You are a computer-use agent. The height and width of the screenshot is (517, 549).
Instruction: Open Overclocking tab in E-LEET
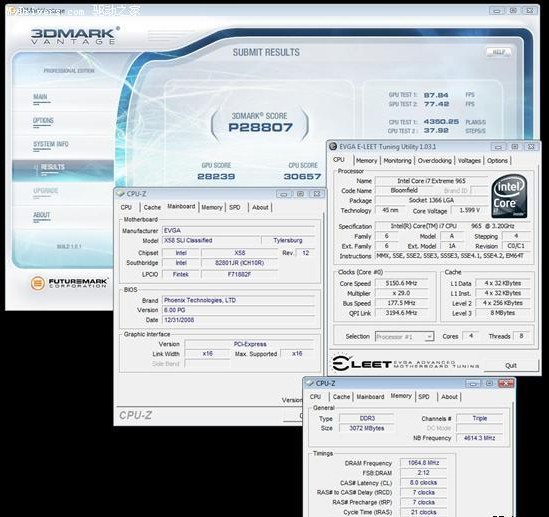[435, 161]
